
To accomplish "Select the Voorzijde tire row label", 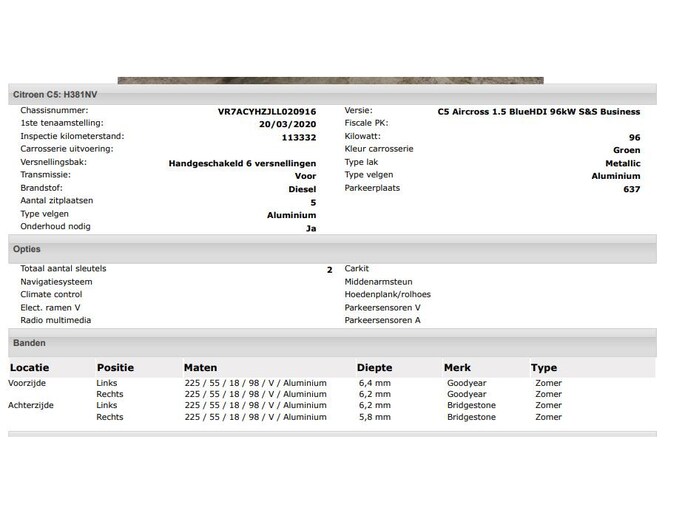I will (x=27, y=383).
